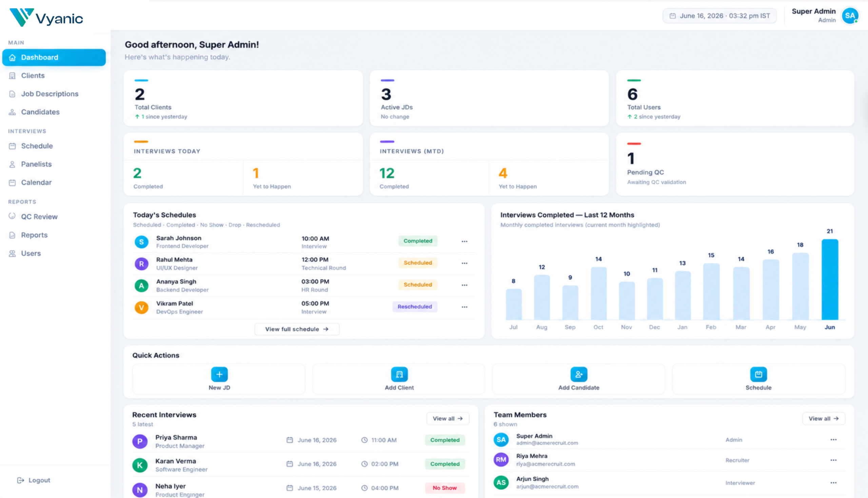Open options menu for Sarah Johnson
868x498 pixels.
pyautogui.click(x=465, y=241)
